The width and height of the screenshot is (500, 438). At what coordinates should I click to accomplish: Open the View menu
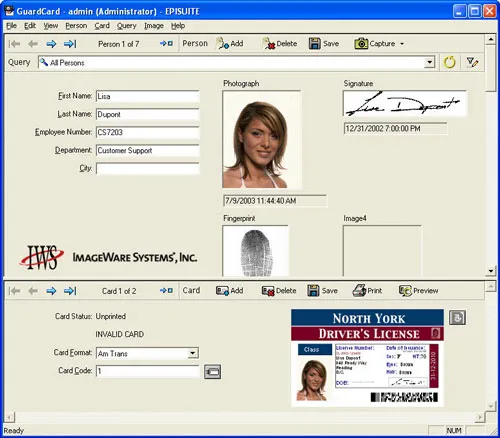tap(51, 26)
